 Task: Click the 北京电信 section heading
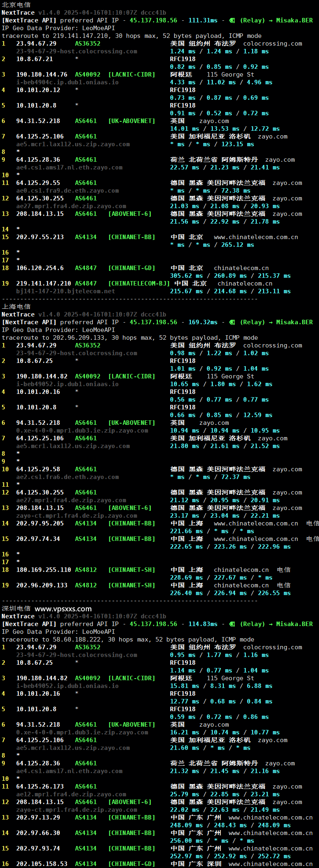tap(16, 4)
